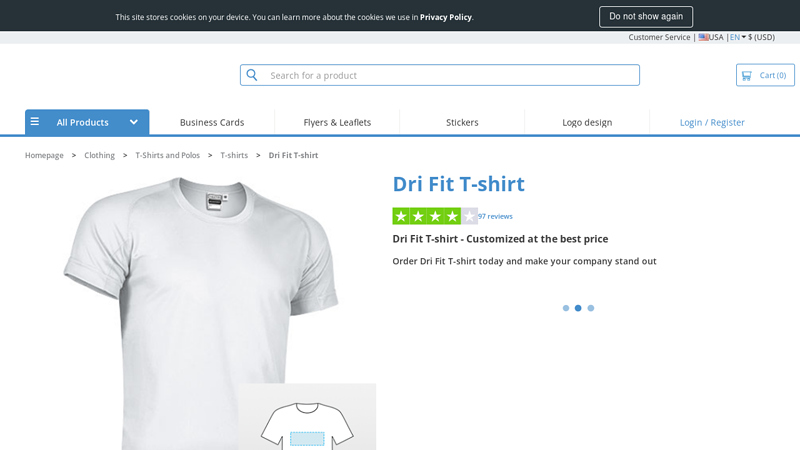
Task: Open the Stickers menu item
Action: click(462, 122)
